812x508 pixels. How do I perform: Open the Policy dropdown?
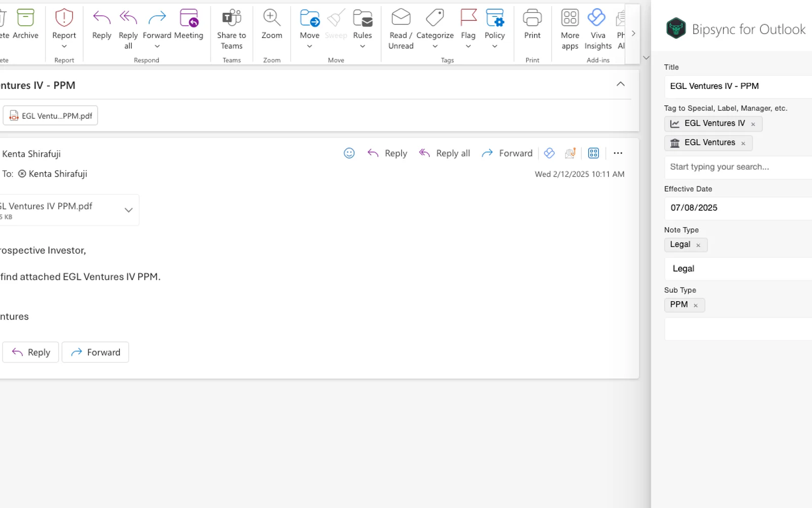tap(494, 46)
